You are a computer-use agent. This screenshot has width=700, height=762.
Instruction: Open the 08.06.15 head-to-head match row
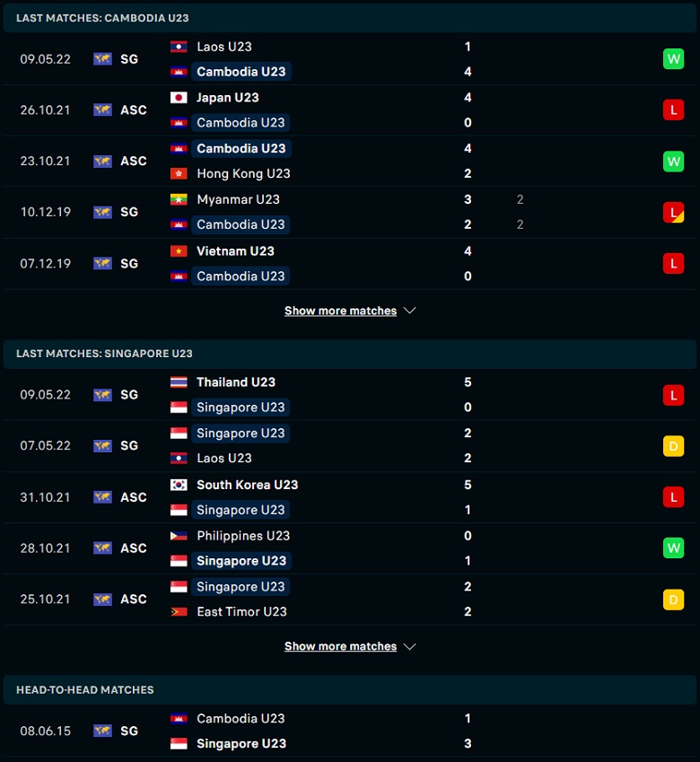click(x=350, y=731)
